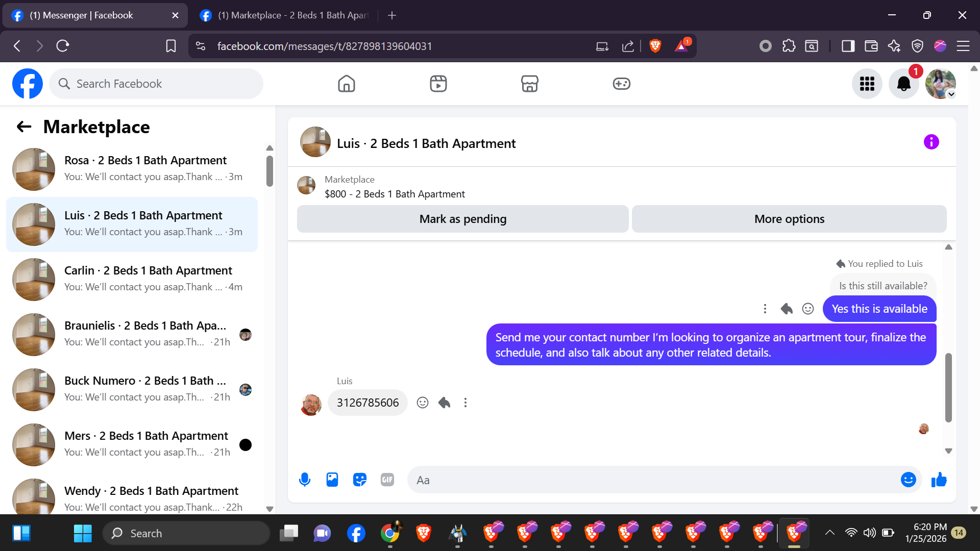Screen dimensions: 980x551
Task: Click the Brave Shields lion icon
Action: click(x=655, y=46)
